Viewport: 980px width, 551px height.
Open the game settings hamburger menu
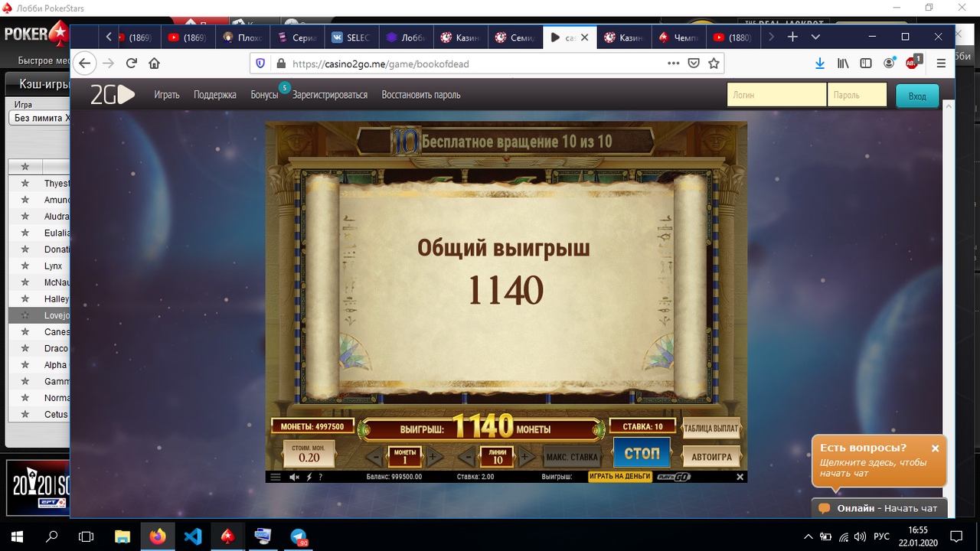(276, 477)
